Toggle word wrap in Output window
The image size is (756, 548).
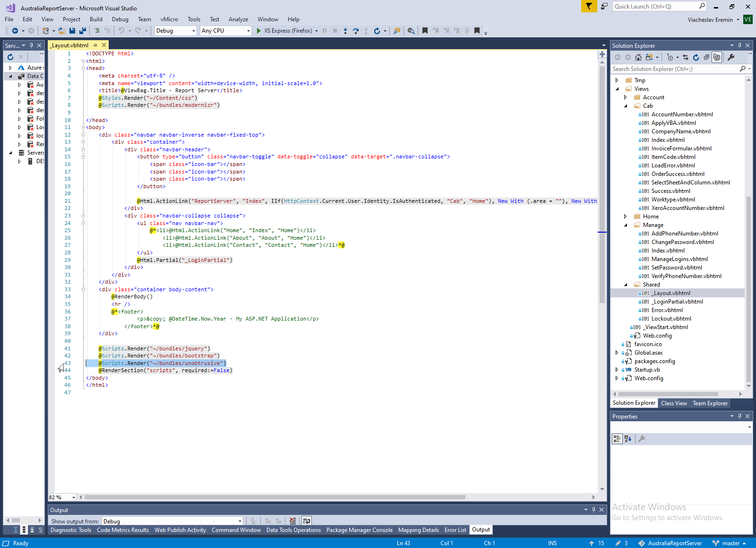(307, 521)
